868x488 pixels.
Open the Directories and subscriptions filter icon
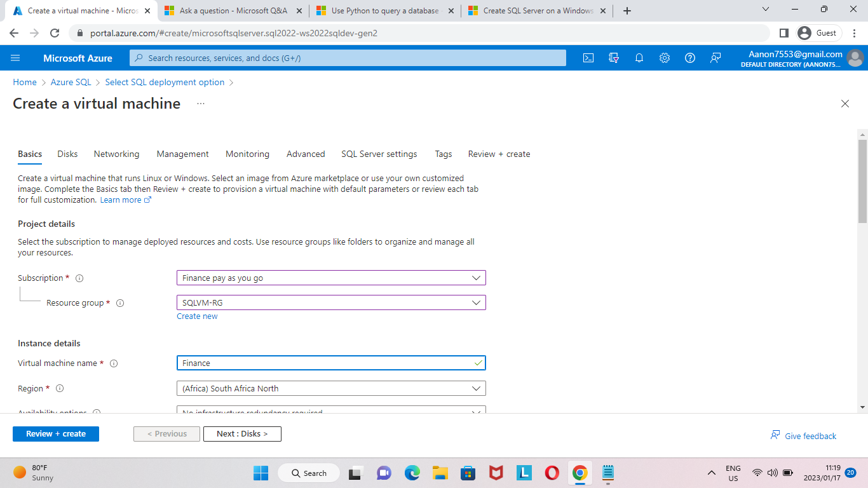614,58
